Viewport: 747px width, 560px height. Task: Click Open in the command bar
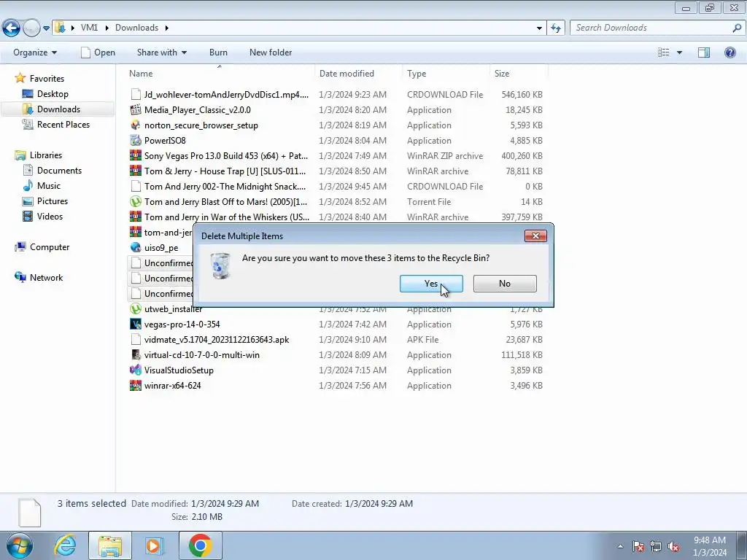click(x=98, y=52)
